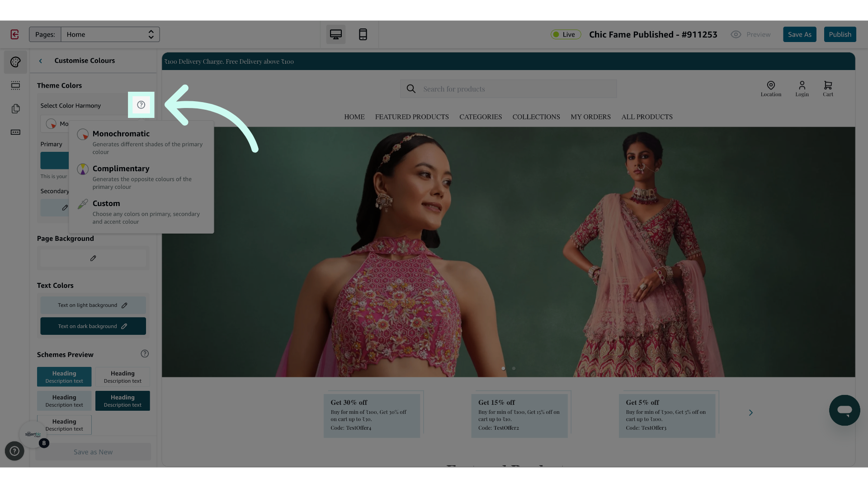Select the Monochromatic harmony option
This screenshot has height=488, width=868.
pyautogui.click(x=141, y=142)
